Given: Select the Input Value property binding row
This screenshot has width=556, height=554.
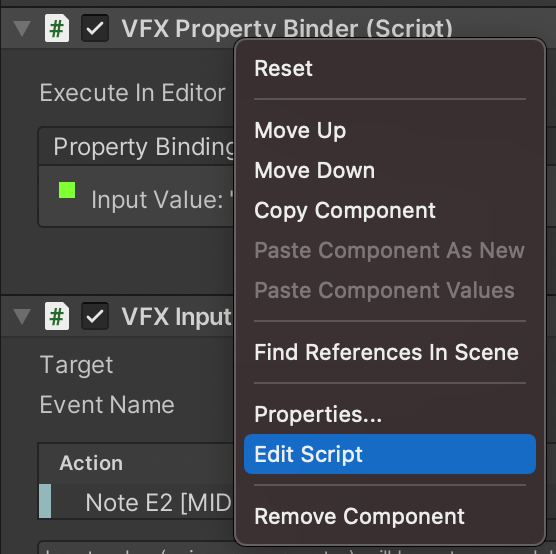Looking at the screenshot, I should pos(136,196).
